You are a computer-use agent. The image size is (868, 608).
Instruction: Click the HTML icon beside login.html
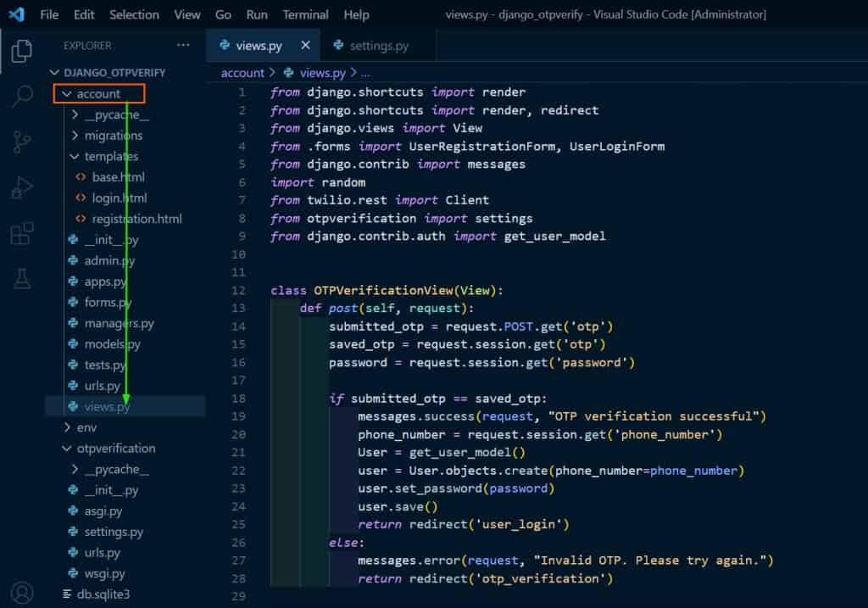coord(81,198)
